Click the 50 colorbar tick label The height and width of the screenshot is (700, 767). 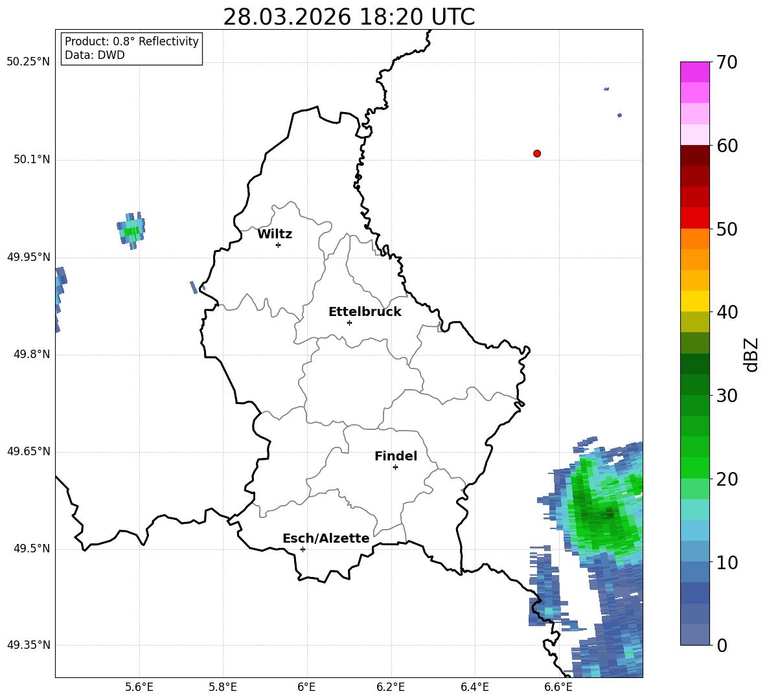point(727,229)
